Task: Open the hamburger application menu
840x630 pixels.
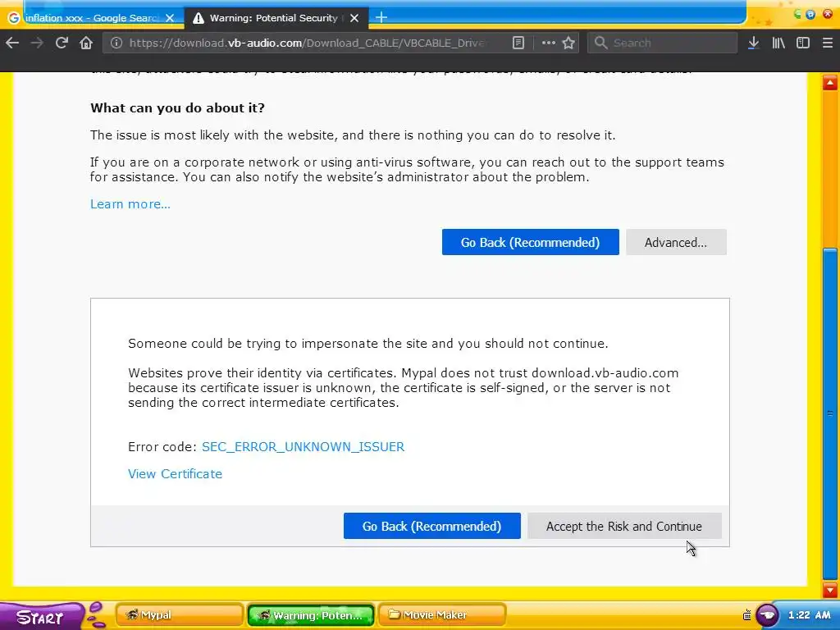Action: tap(828, 43)
